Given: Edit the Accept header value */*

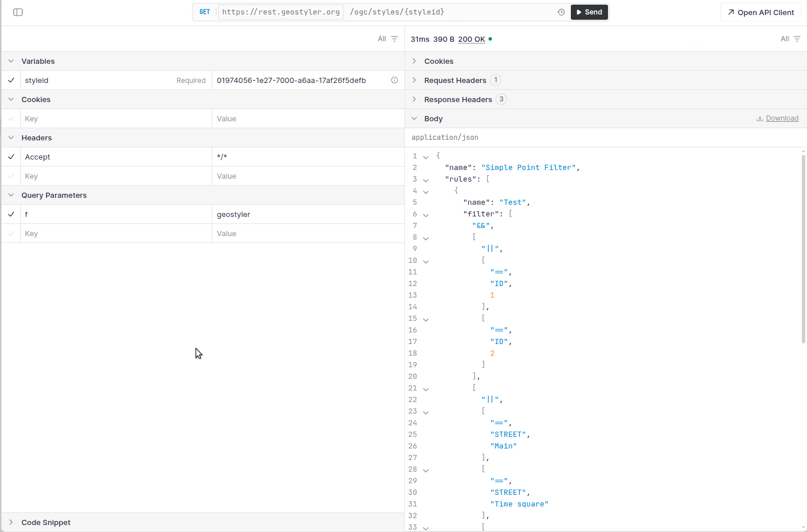Looking at the screenshot, I should coord(308,157).
